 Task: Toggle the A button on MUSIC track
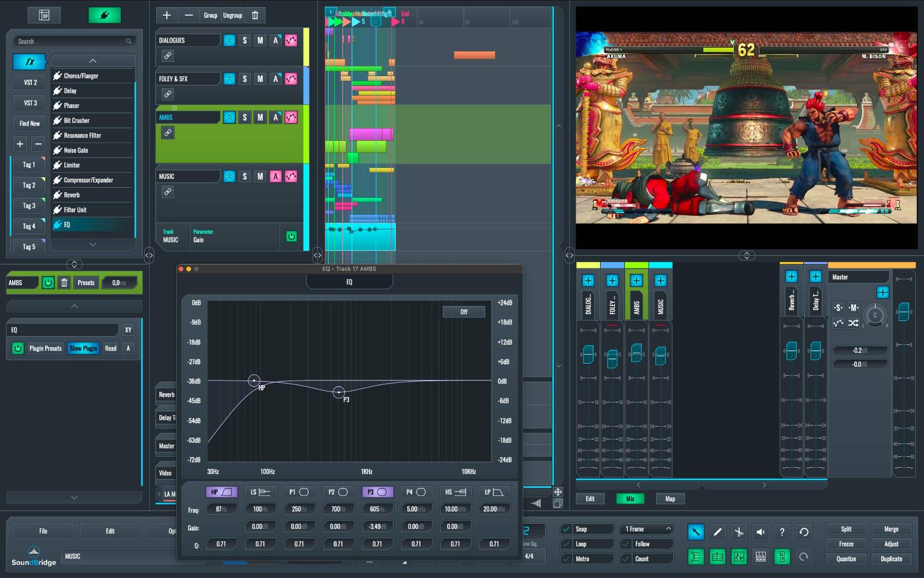coord(275,176)
